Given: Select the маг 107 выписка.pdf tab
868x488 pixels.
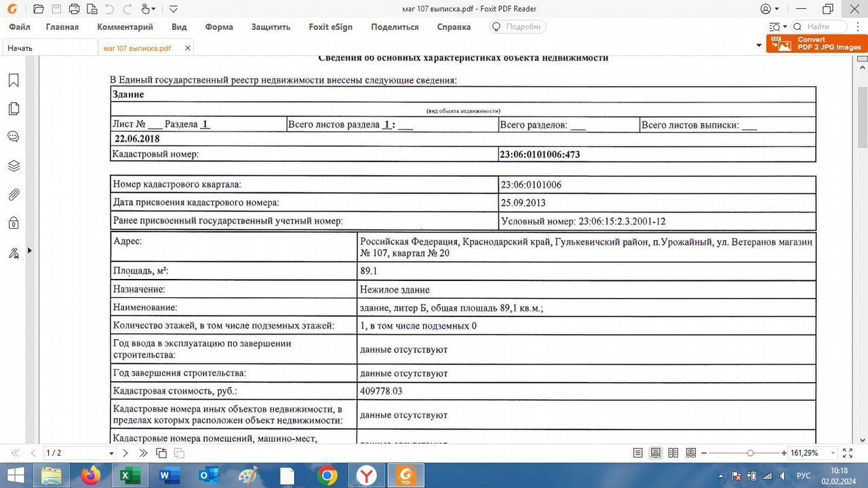Looking at the screenshot, I should click(x=138, y=48).
